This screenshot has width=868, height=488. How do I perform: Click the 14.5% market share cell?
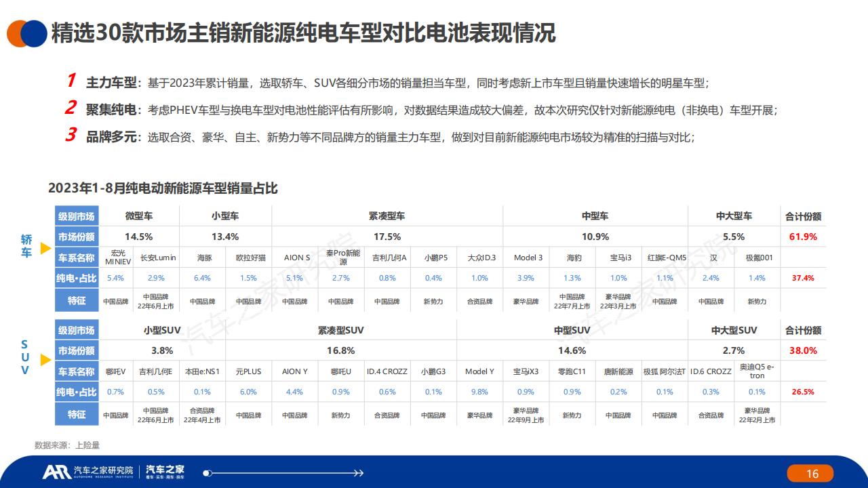pyautogui.click(x=138, y=237)
